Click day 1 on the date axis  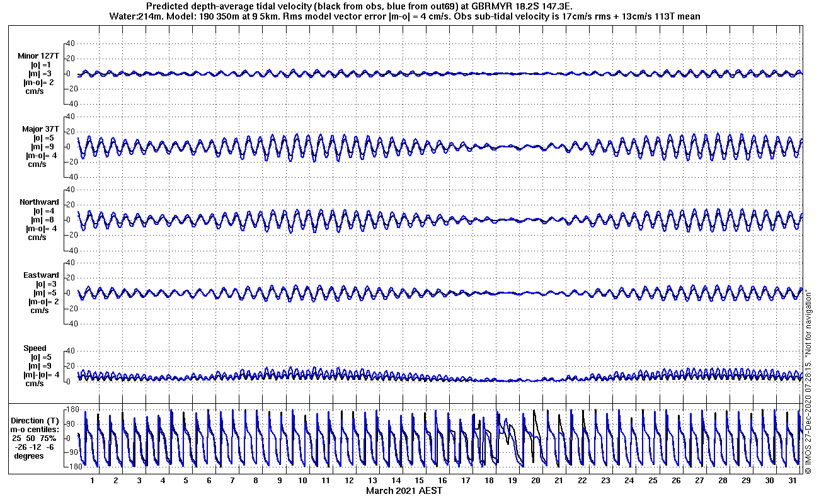pos(93,481)
